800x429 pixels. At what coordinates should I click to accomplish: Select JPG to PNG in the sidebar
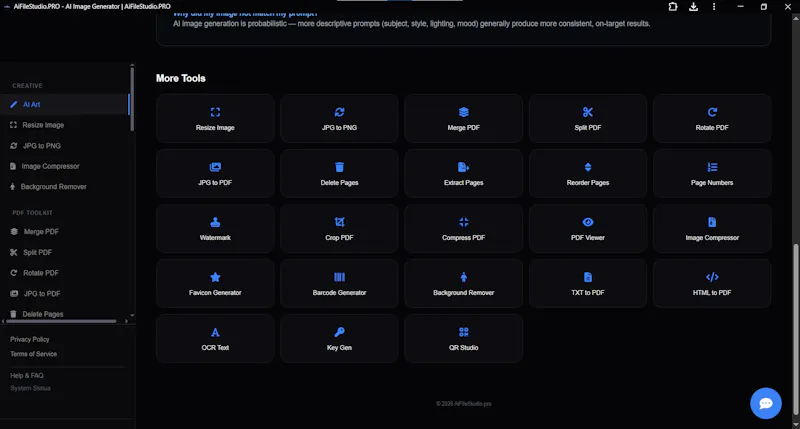(65, 146)
